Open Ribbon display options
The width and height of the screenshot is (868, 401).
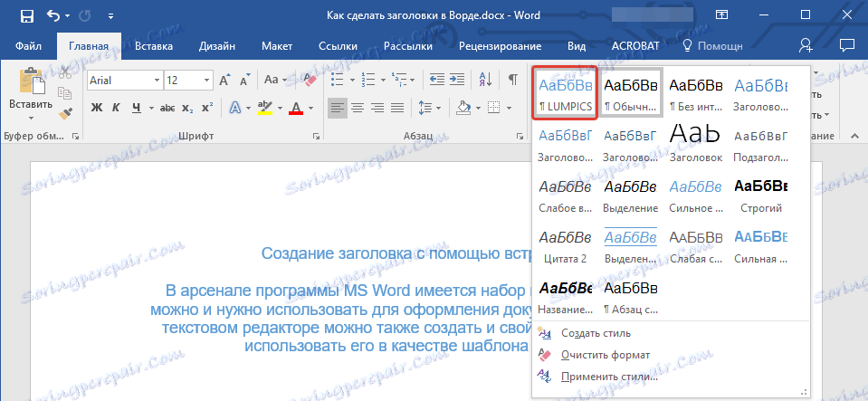pyautogui.click(x=722, y=15)
